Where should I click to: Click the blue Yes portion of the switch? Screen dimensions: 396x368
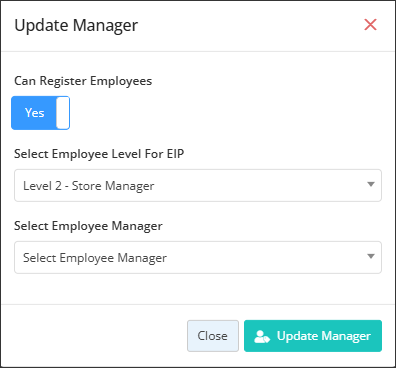[34, 113]
